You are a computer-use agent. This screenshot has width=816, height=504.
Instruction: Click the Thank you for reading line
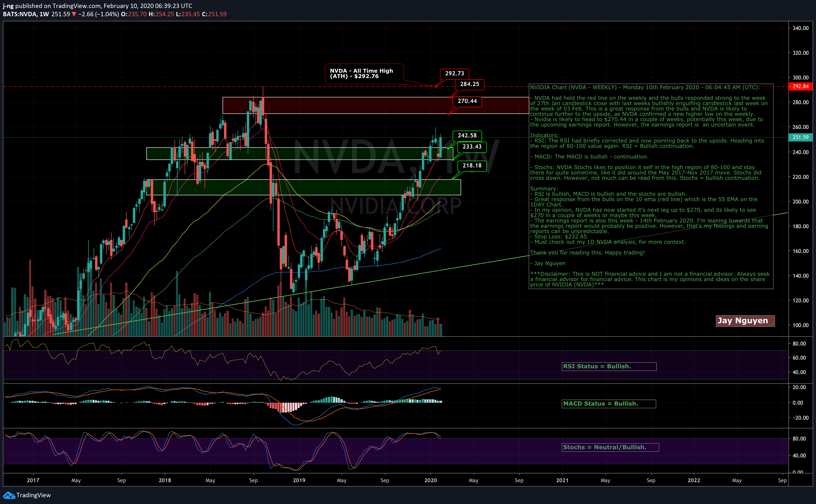[x=588, y=253]
